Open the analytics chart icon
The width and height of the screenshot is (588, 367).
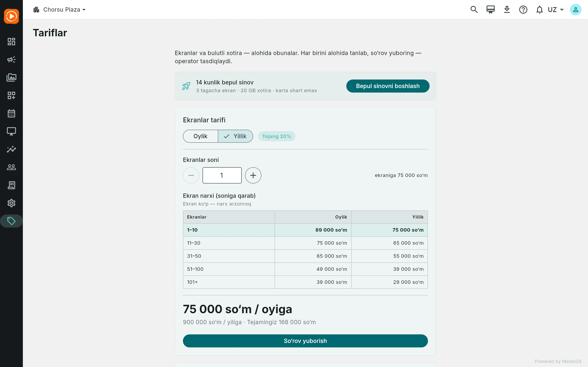[x=11, y=149]
